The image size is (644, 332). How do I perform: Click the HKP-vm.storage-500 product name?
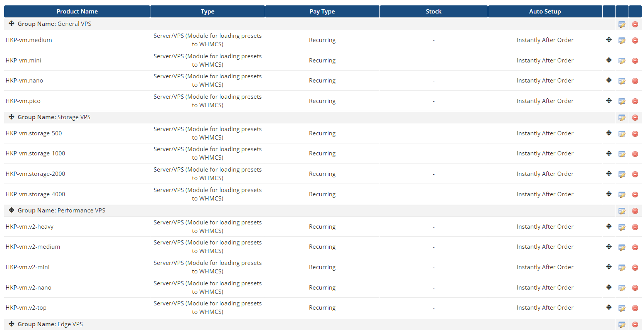pyautogui.click(x=34, y=133)
